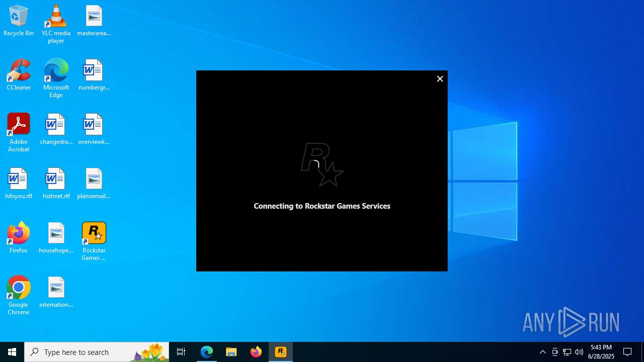Open File Explorer from the taskbar
Viewport: 644px width, 362px height.
(x=231, y=352)
